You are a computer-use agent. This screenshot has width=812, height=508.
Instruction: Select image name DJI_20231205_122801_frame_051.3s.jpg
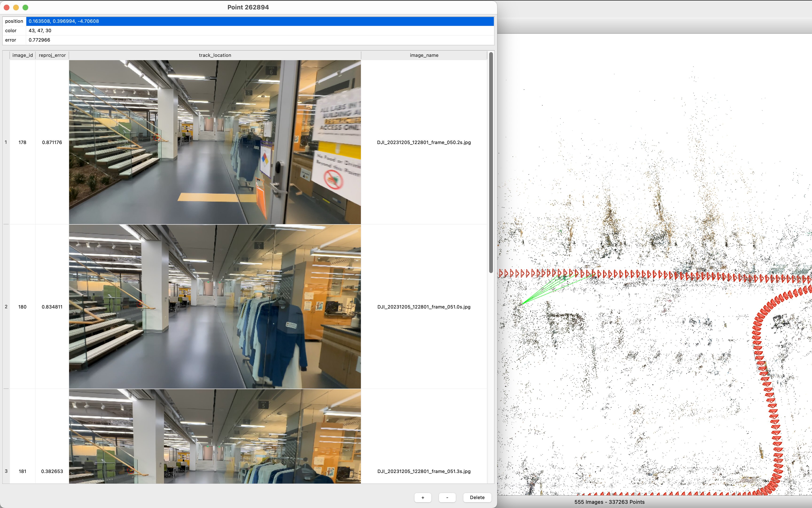424,471
